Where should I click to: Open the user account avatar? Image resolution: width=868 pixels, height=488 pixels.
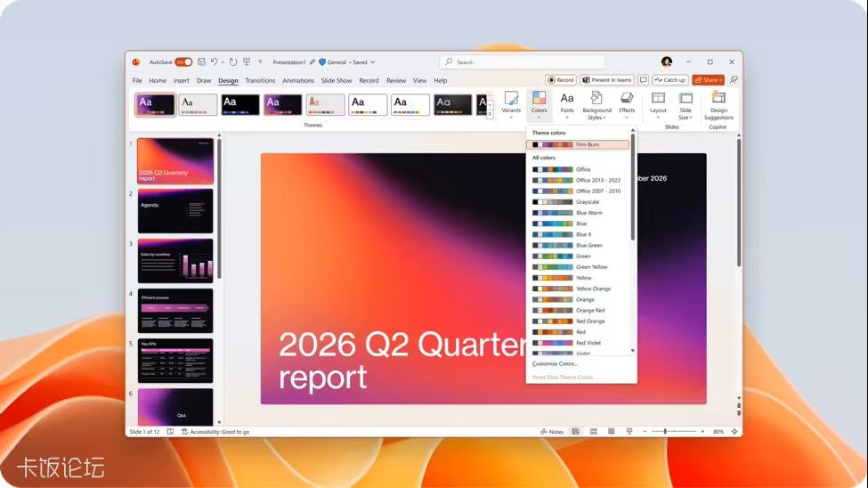coord(667,62)
